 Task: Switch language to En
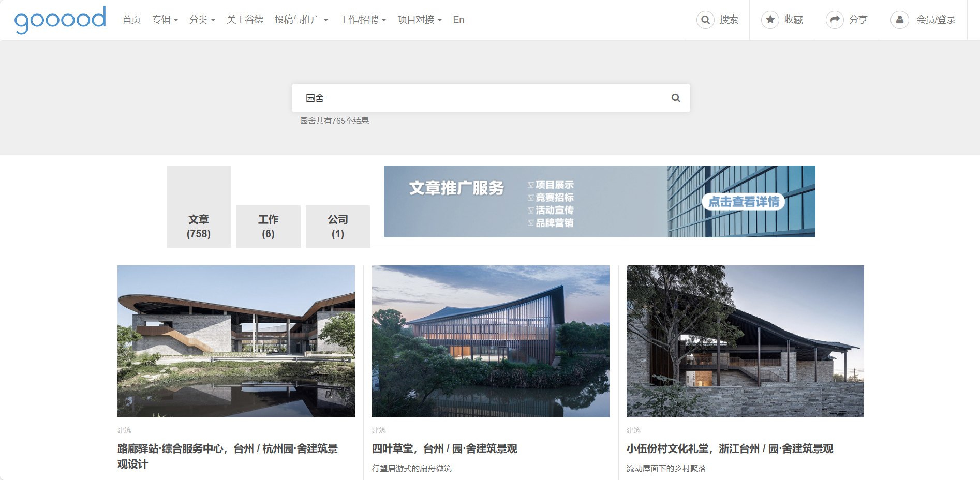coord(458,20)
